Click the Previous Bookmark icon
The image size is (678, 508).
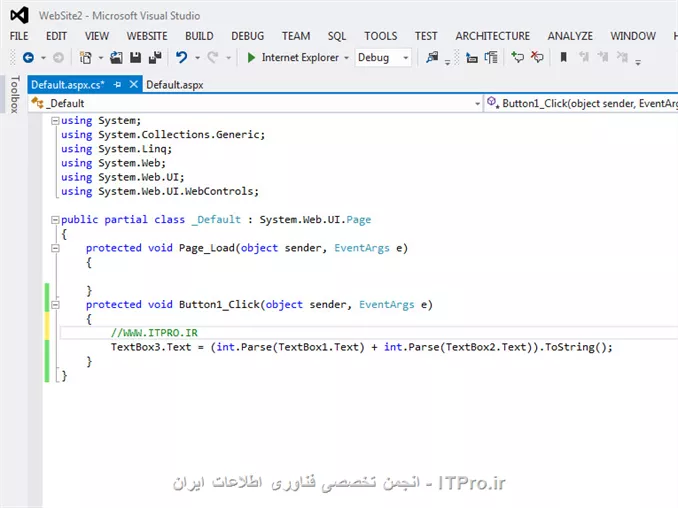(x=584, y=57)
